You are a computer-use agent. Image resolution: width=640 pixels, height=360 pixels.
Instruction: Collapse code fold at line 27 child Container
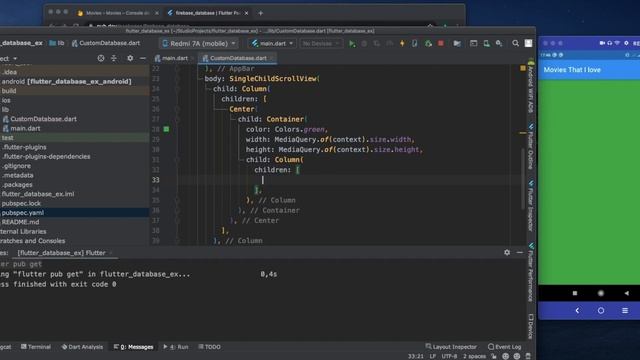177,119
